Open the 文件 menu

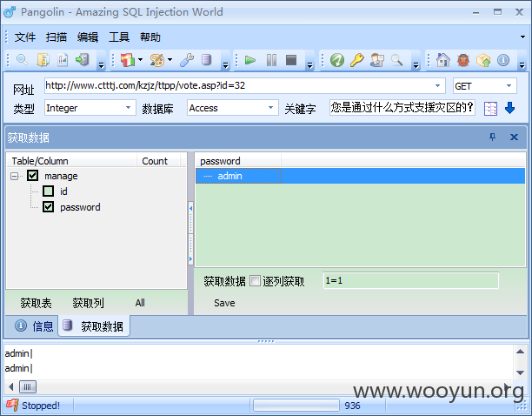pyautogui.click(x=24, y=37)
